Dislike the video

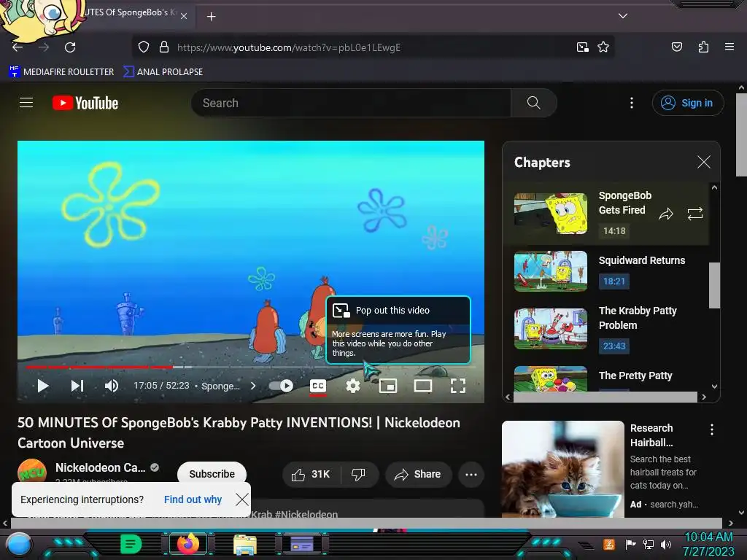tap(358, 474)
